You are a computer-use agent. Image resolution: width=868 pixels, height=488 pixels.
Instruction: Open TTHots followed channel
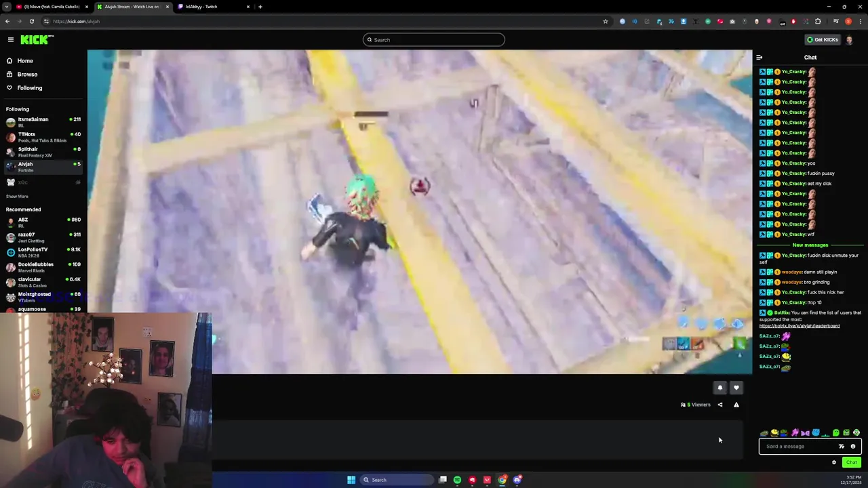tap(43, 137)
